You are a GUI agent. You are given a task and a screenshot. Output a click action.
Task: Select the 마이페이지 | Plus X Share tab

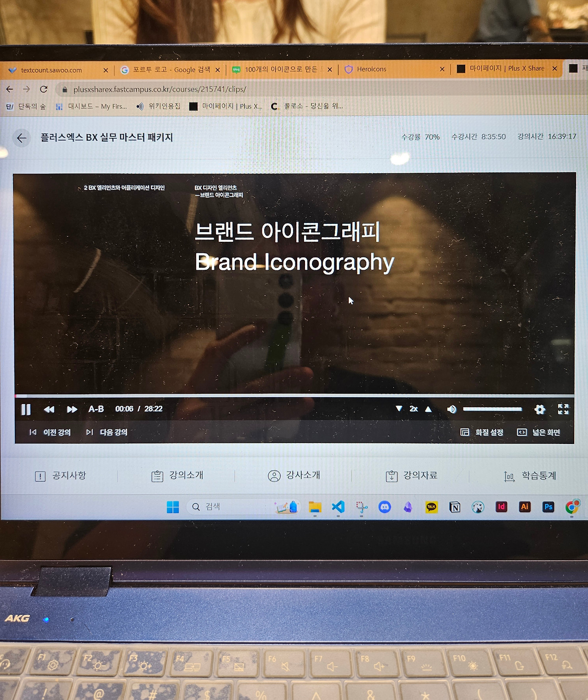coord(506,68)
